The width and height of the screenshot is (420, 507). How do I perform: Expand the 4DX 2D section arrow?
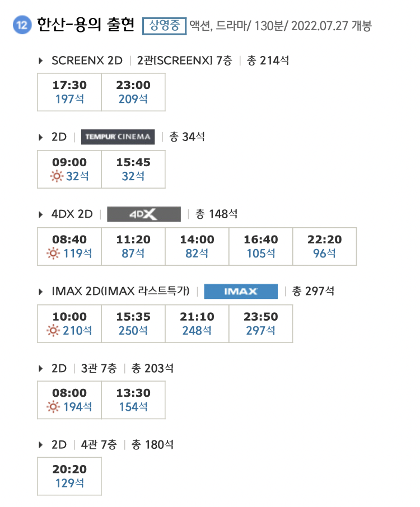point(40,214)
